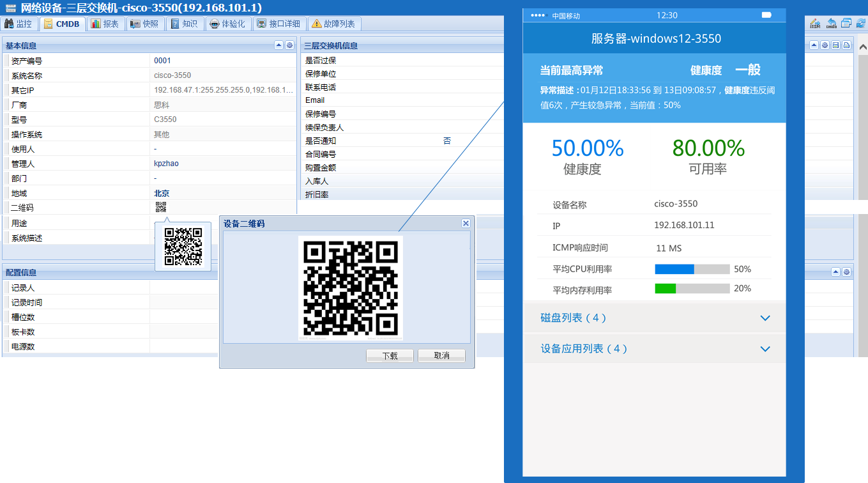Click the 购置金额 row label
The height and width of the screenshot is (483, 868).
coord(321,167)
